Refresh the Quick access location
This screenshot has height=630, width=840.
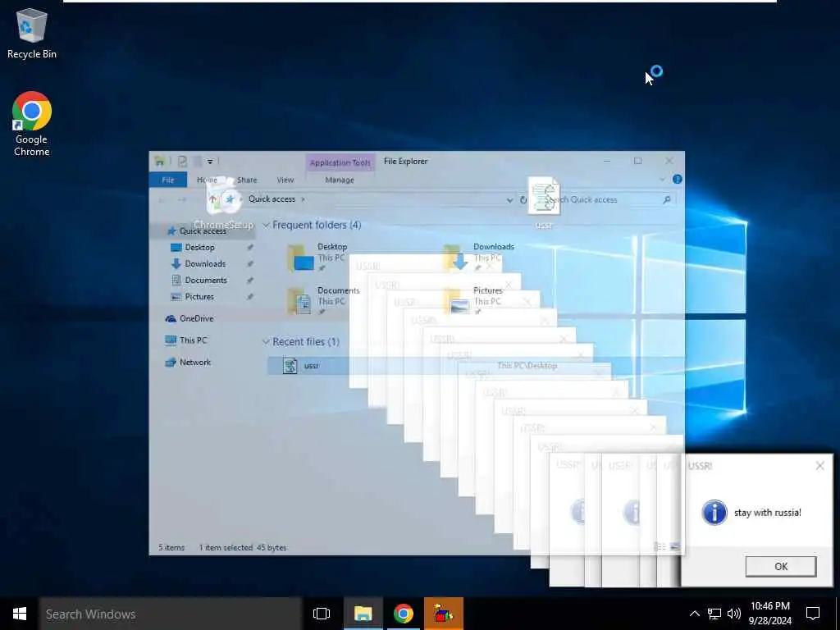[x=523, y=200]
